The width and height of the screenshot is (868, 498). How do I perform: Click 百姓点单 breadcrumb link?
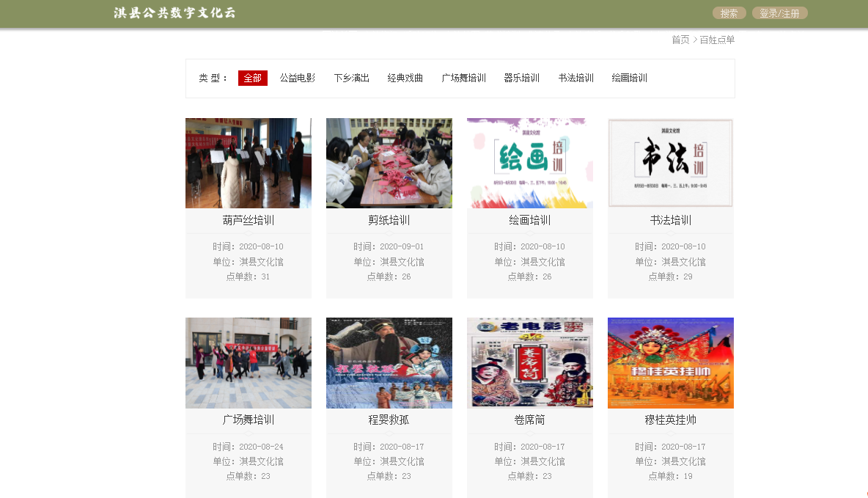(x=717, y=40)
